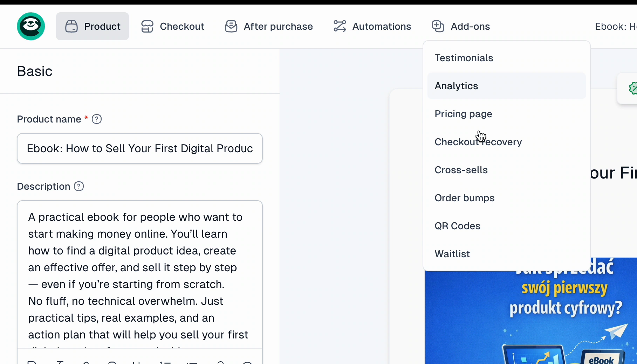This screenshot has height=364, width=637.
Task: Click the Product box icon
Action: coord(71,26)
